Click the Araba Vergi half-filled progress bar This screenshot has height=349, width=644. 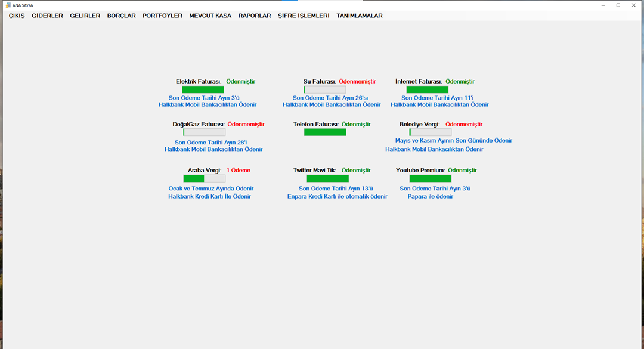pos(204,178)
